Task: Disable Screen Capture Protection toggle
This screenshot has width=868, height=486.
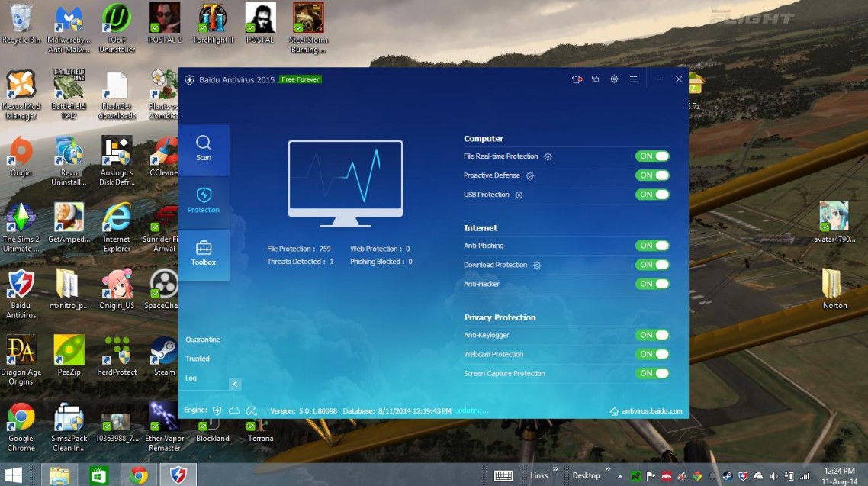Action: (652, 373)
